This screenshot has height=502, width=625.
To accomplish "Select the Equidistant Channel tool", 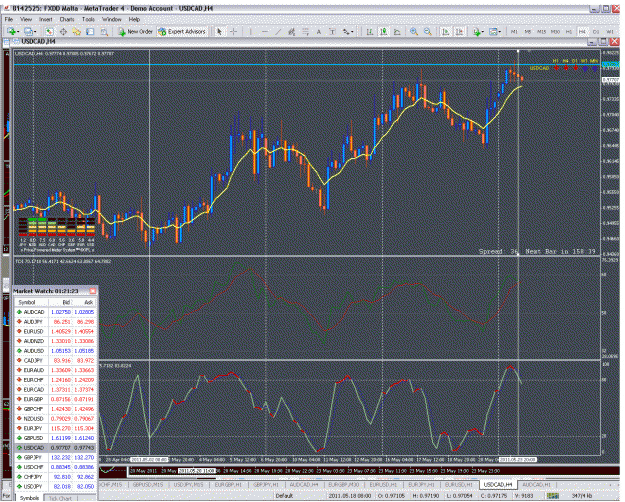I will click(x=291, y=31).
